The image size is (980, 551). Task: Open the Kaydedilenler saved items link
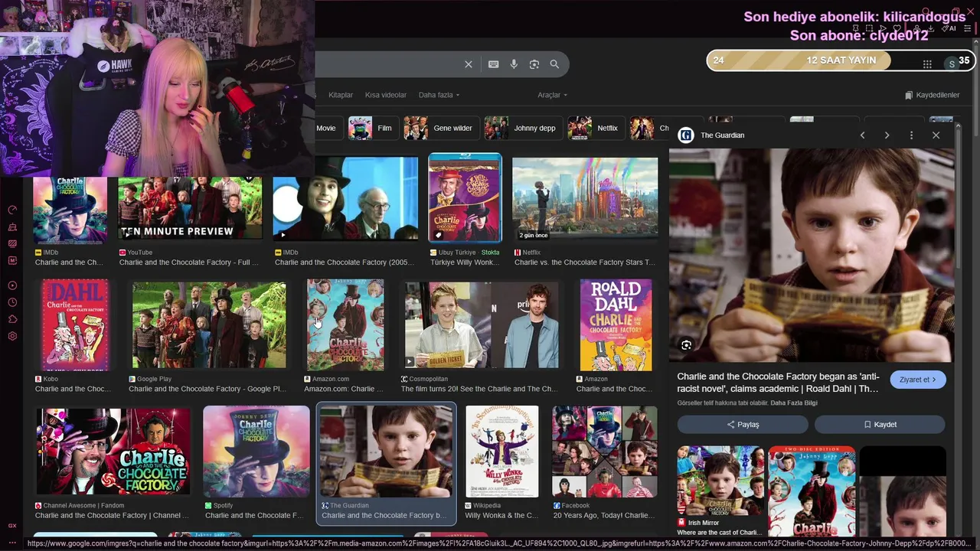[932, 95]
